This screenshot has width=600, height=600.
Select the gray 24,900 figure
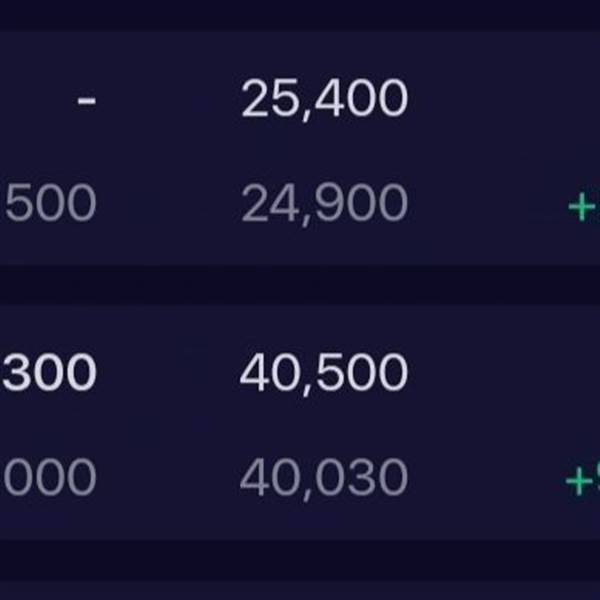point(324,204)
